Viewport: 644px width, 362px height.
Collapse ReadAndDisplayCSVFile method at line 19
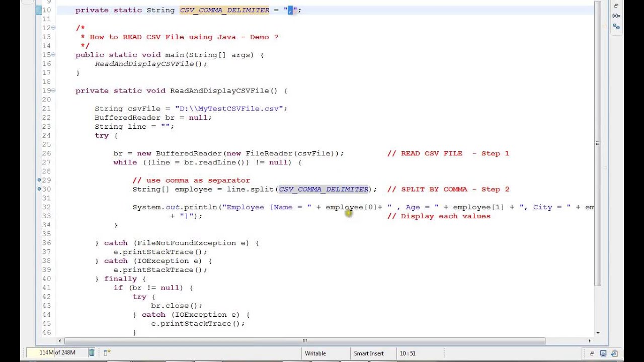[53, 90]
